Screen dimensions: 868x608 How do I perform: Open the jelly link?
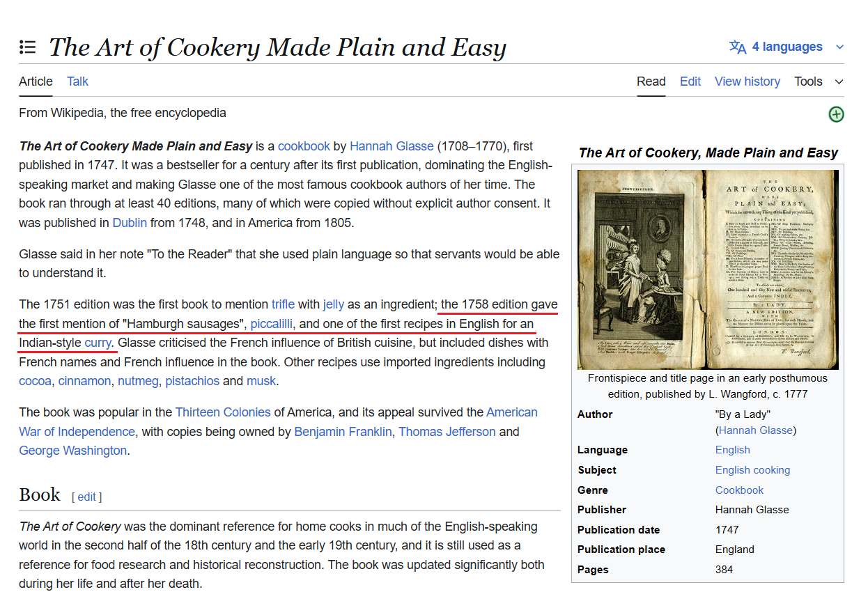click(x=334, y=304)
